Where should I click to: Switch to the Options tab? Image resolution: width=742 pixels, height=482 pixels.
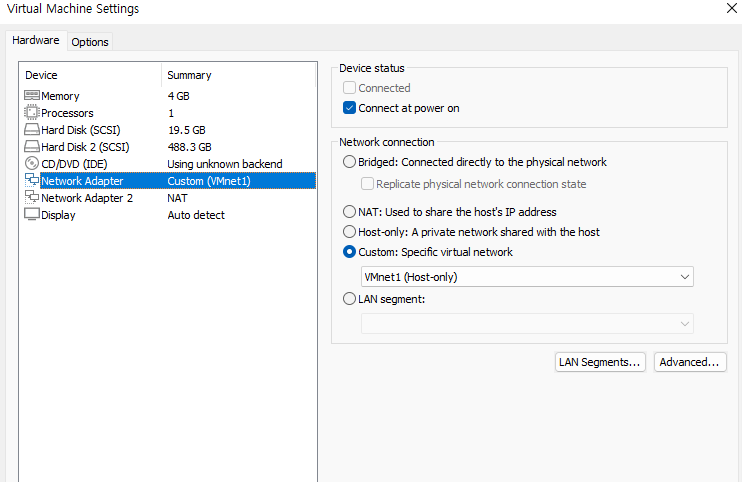point(90,42)
